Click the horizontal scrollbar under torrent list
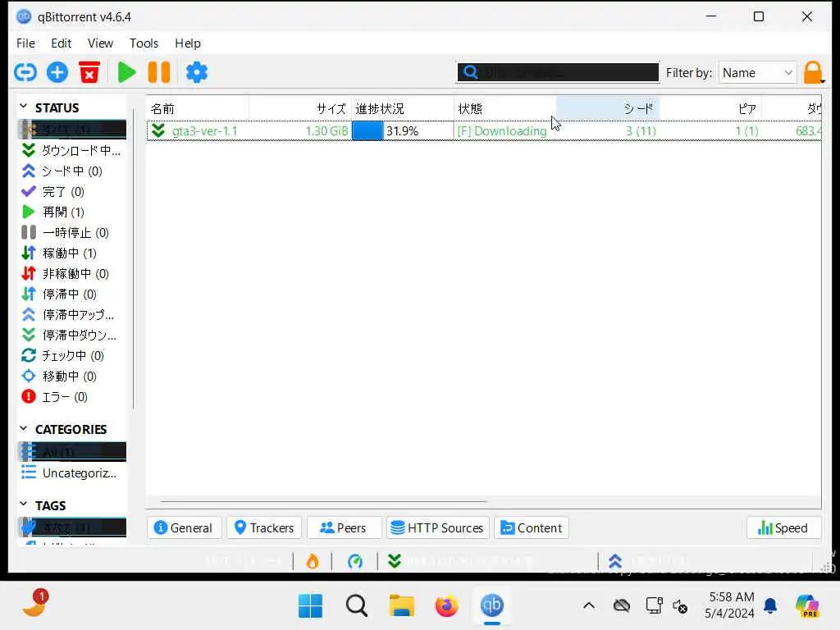840x630 pixels. pyautogui.click(x=323, y=502)
